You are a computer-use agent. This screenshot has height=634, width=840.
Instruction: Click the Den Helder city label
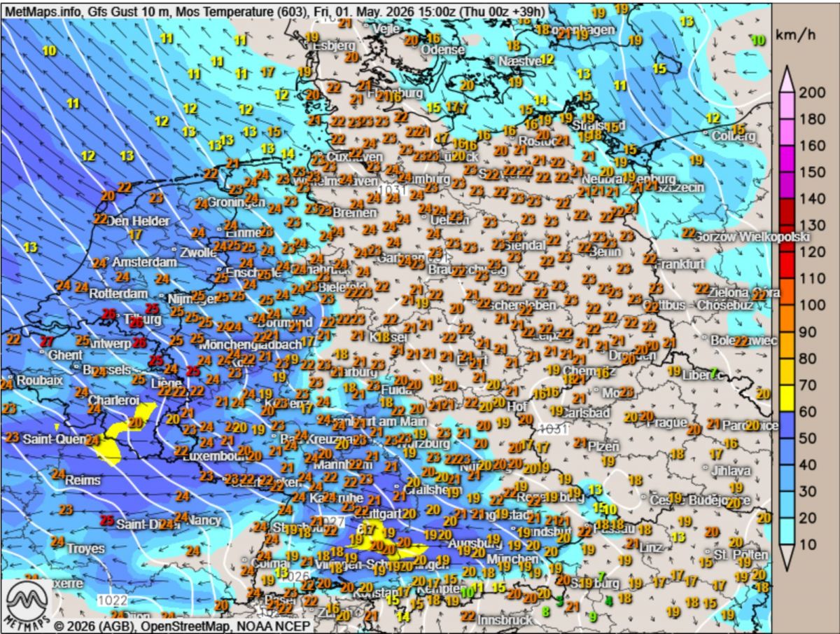(x=138, y=221)
